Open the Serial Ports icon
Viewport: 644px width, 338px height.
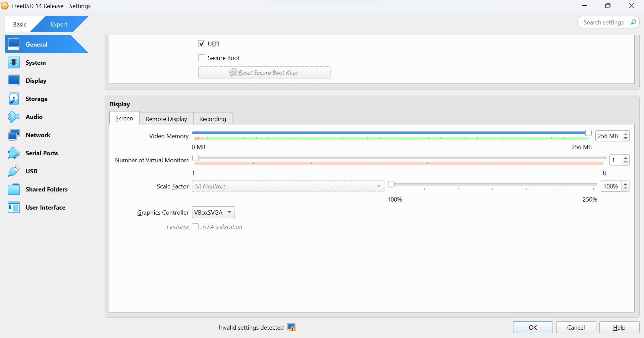click(x=14, y=153)
